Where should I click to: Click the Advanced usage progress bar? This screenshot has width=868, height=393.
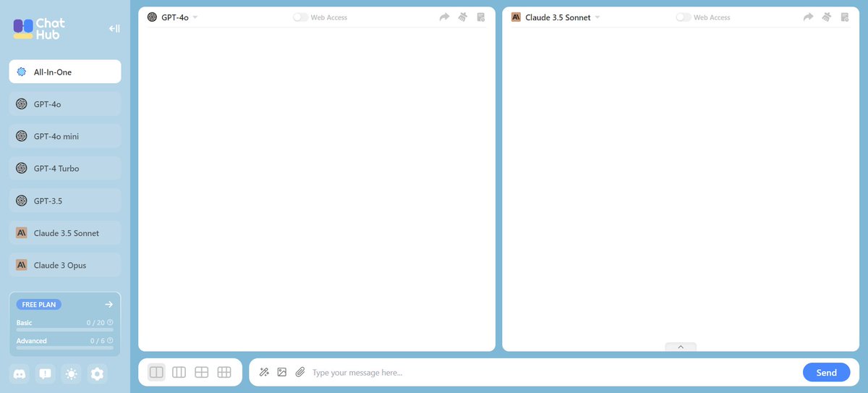[65, 348]
